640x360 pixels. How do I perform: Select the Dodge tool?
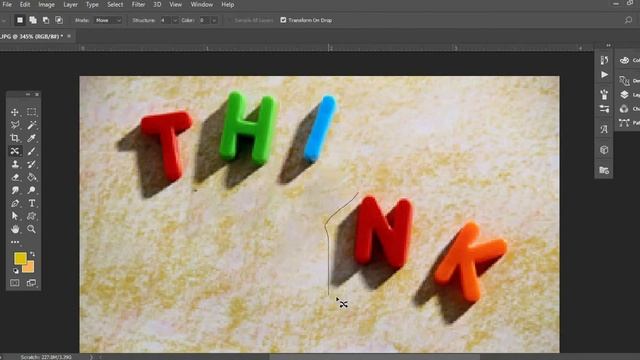[31, 190]
